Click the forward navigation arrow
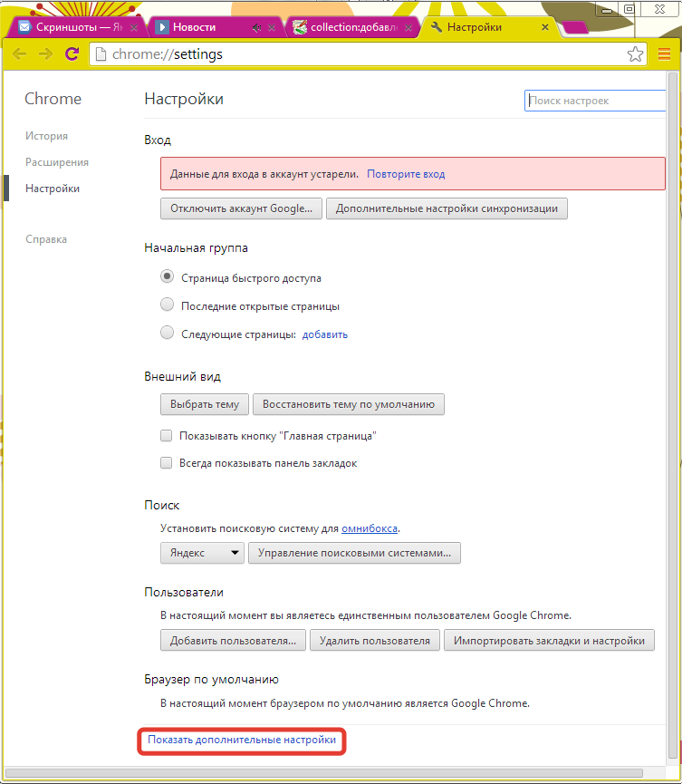The image size is (682, 784). click(x=45, y=54)
